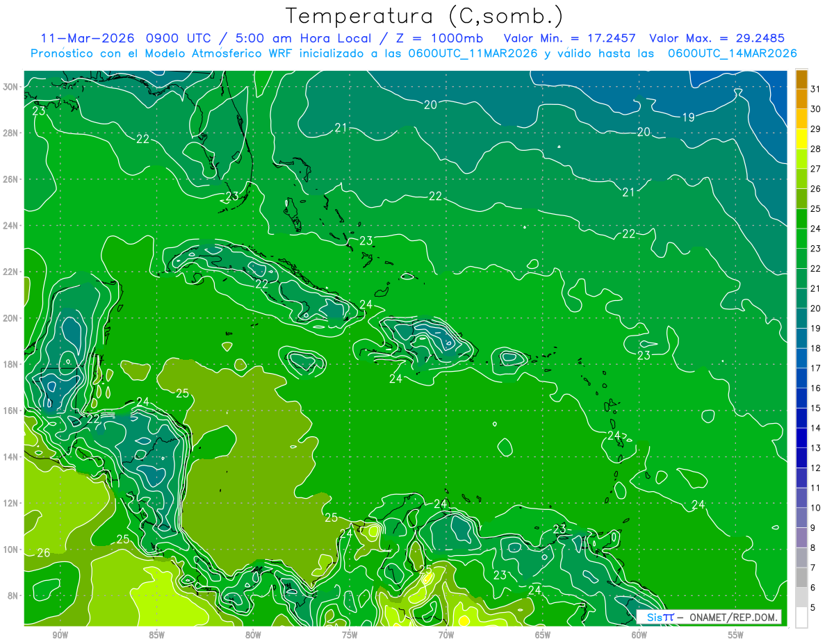Click the green swatch between 24 and 25
The height and width of the screenshot is (644, 834).
point(802,219)
